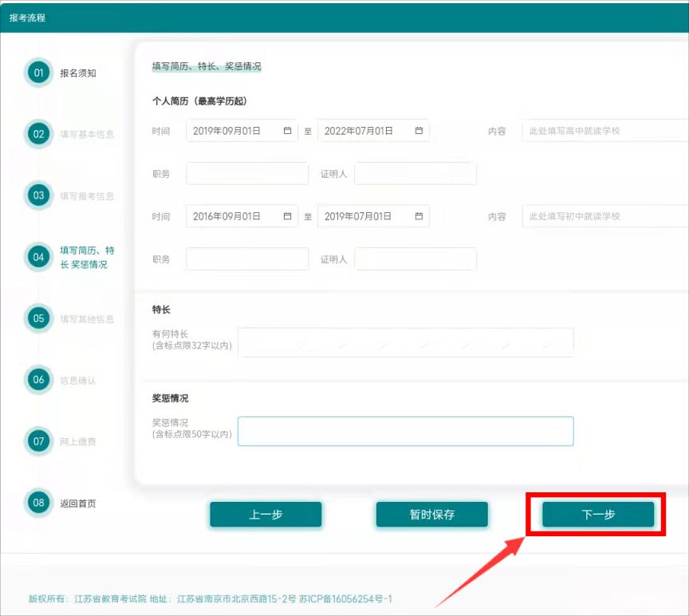Select the 填写简历、特长 奖惩情况 step label
Image resolution: width=689 pixels, height=616 pixels.
tap(87, 257)
